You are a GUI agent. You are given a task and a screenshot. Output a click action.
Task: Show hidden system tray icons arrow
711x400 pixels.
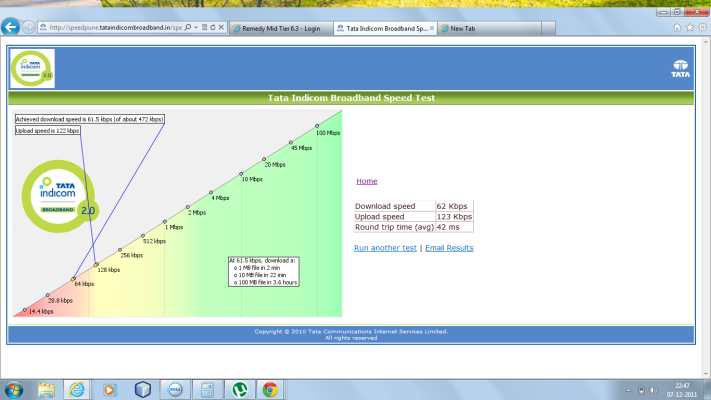pyautogui.click(x=628, y=390)
